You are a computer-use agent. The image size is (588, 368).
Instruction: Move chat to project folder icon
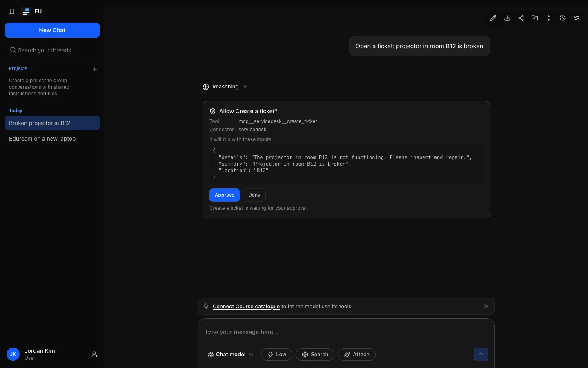[535, 18]
